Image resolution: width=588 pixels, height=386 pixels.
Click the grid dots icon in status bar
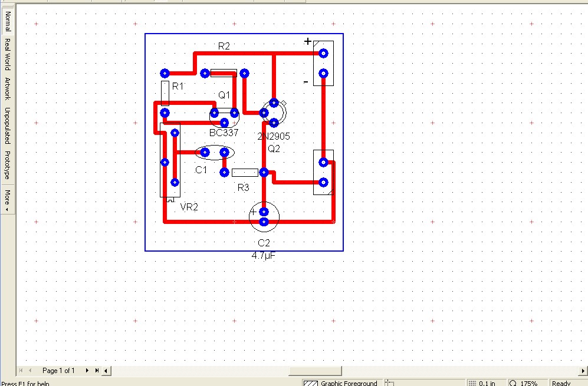pyautogui.click(x=472, y=384)
